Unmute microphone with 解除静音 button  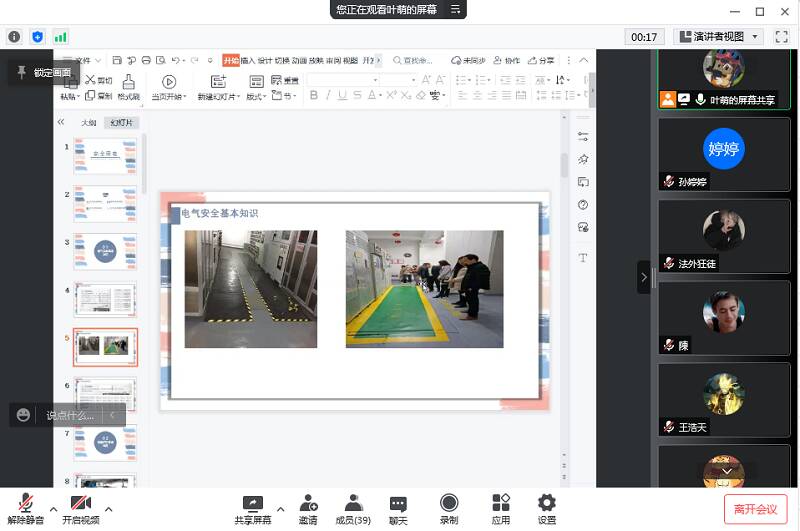click(x=26, y=508)
